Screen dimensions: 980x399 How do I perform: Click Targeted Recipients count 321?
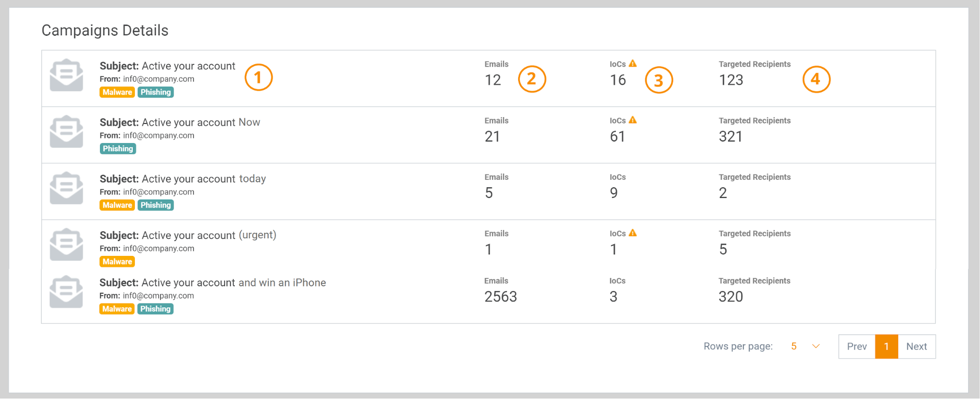coord(730,136)
